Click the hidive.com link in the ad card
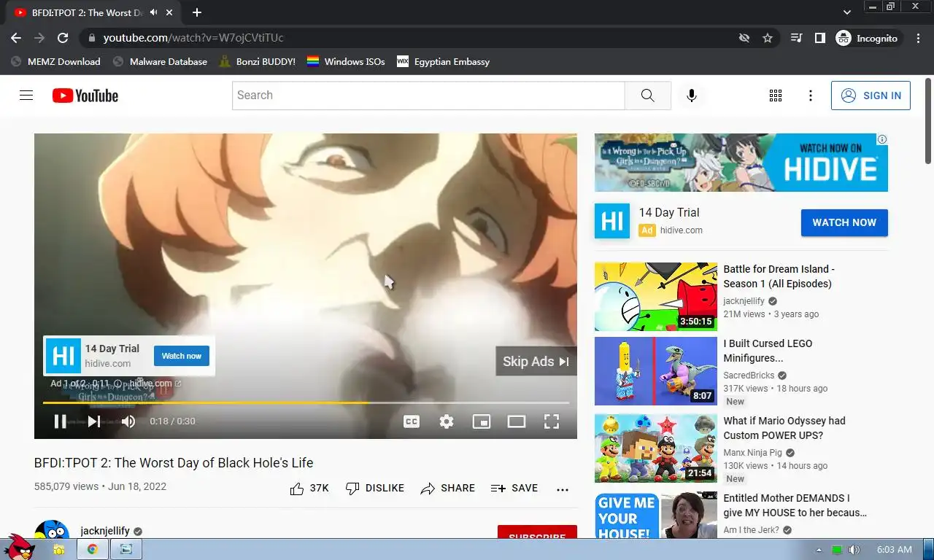Image resolution: width=934 pixels, height=560 pixels. coord(682,230)
